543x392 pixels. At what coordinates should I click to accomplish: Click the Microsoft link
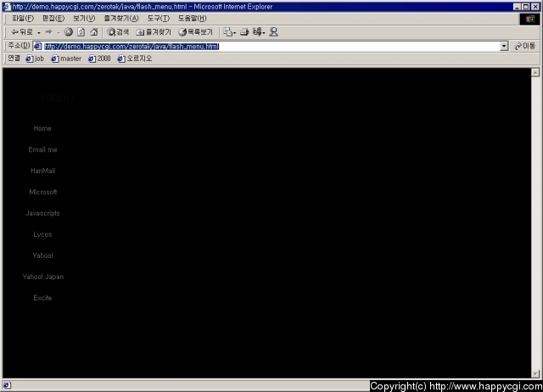pyautogui.click(x=43, y=192)
